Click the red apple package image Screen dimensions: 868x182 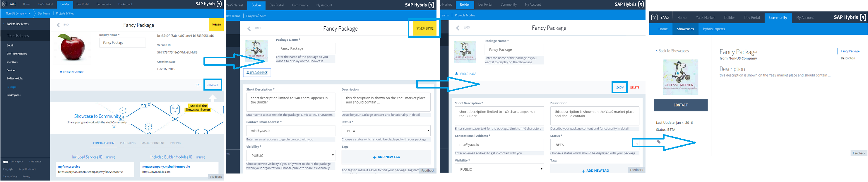pyautogui.click(x=72, y=47)
